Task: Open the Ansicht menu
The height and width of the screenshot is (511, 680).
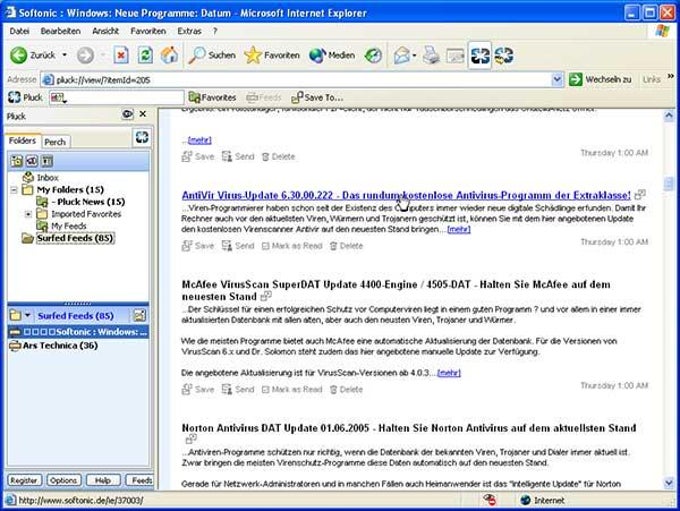Action: 105,31
